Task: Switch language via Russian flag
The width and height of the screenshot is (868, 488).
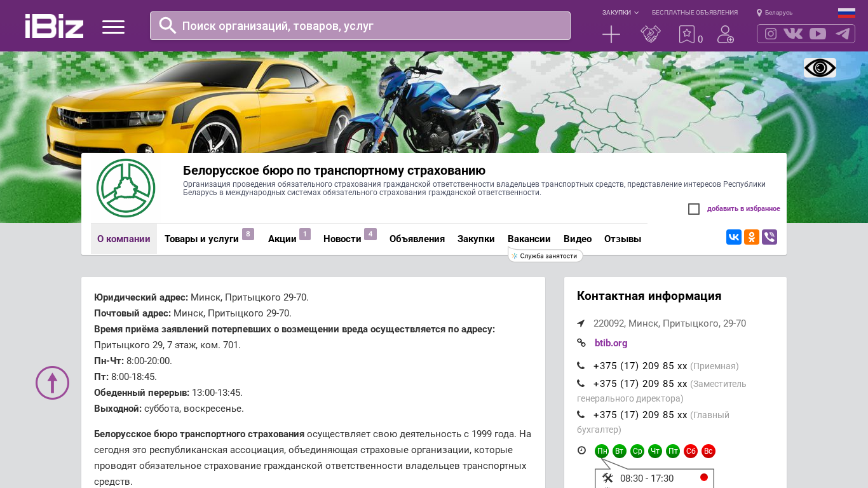Action: pos(846,13)
